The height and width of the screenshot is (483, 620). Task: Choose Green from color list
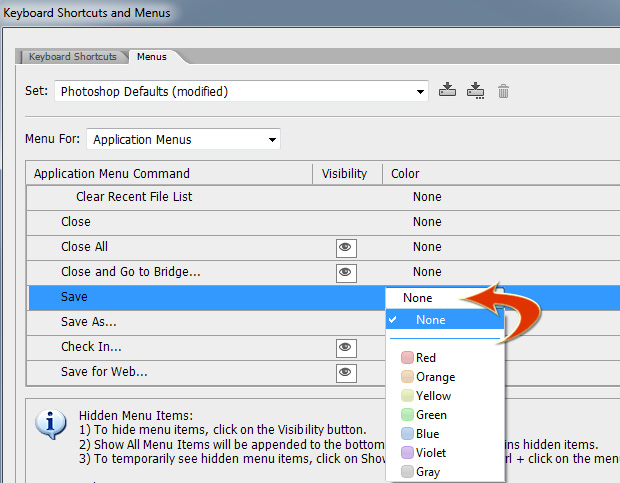pos(445,414)
